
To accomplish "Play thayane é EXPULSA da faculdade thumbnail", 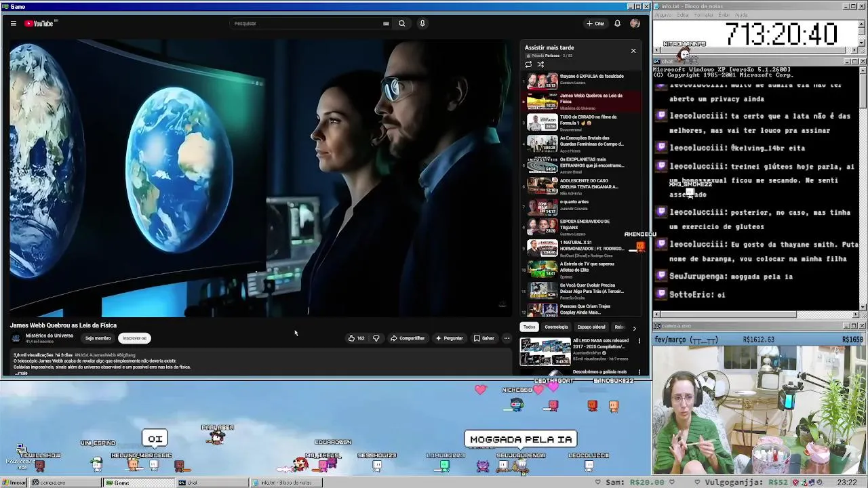I will 542,81.
